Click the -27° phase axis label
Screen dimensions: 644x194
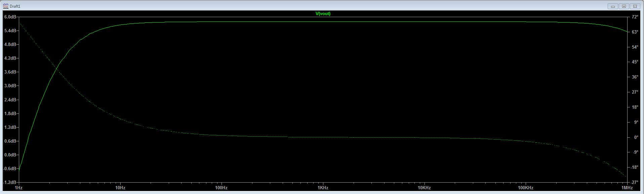pos(635,182)
